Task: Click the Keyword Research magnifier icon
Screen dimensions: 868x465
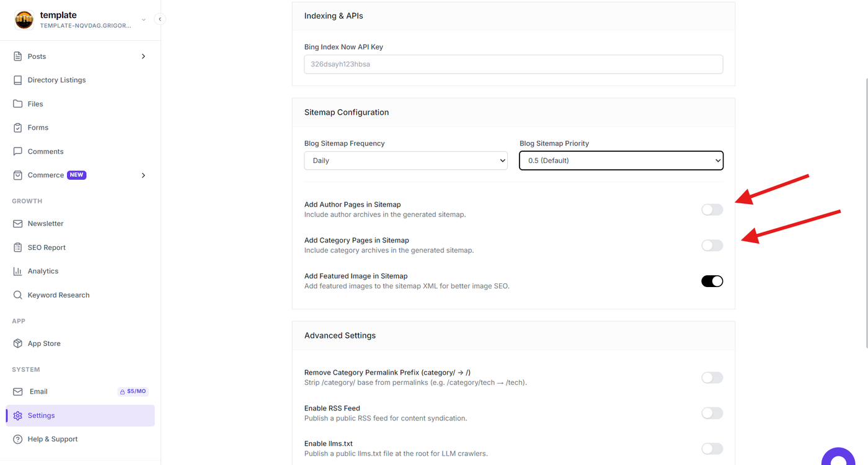Action: (x=17, y=295)
